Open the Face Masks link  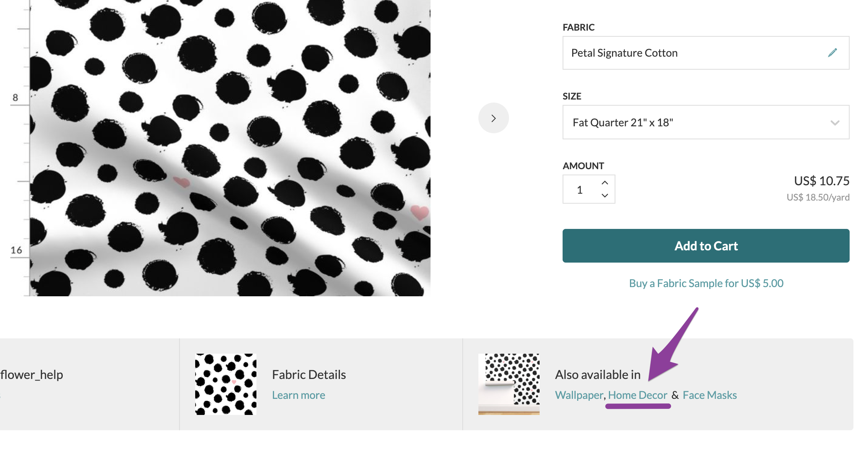coord(710,395)
